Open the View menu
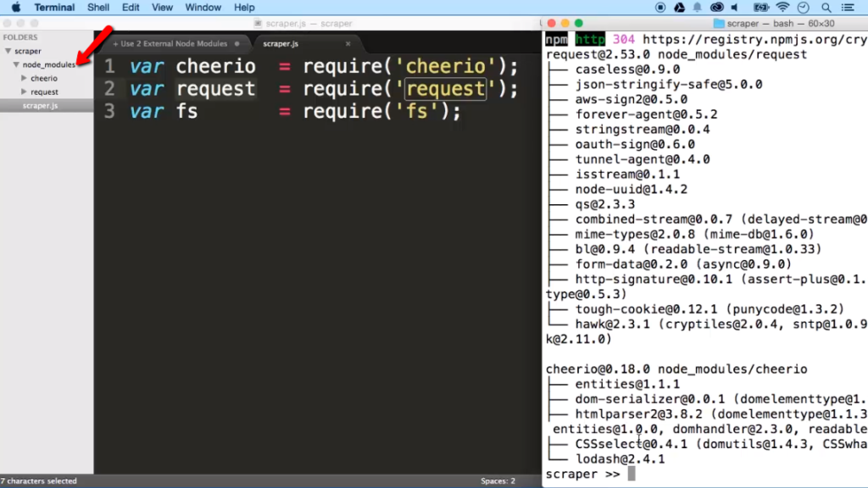 click(x=162, y=8)
